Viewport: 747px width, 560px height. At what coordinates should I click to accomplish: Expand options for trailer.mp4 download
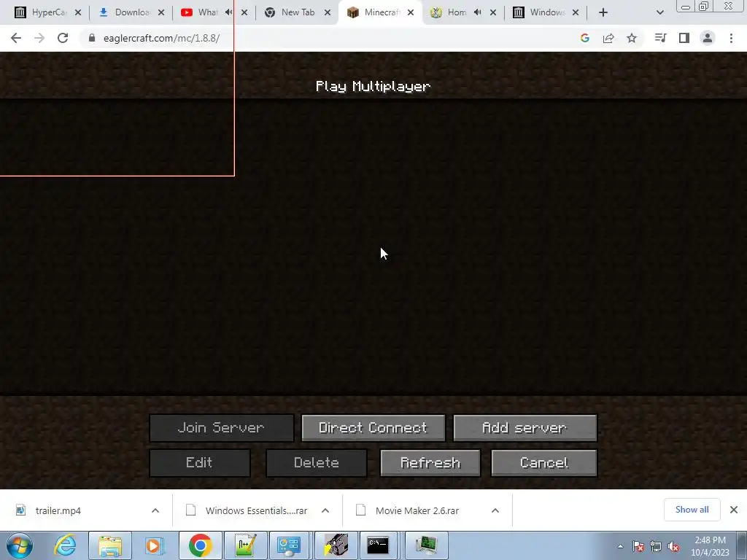(x=155, y=510)
